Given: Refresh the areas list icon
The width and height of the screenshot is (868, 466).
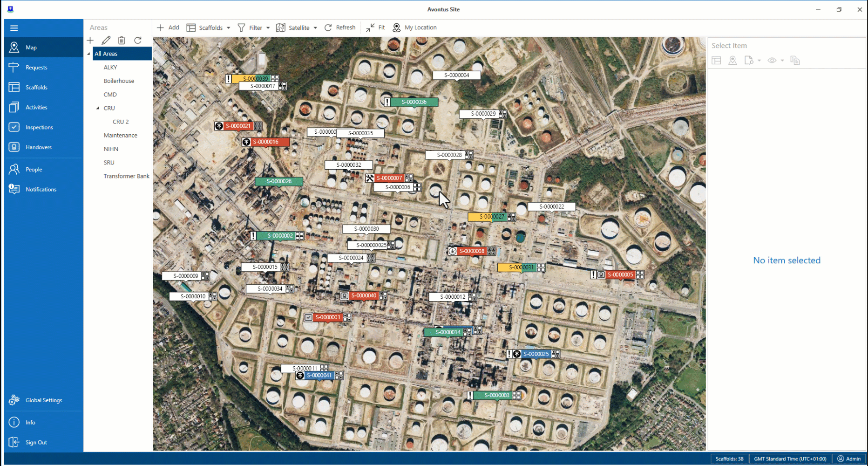Looking at the screenshot, I should [138, 41].
